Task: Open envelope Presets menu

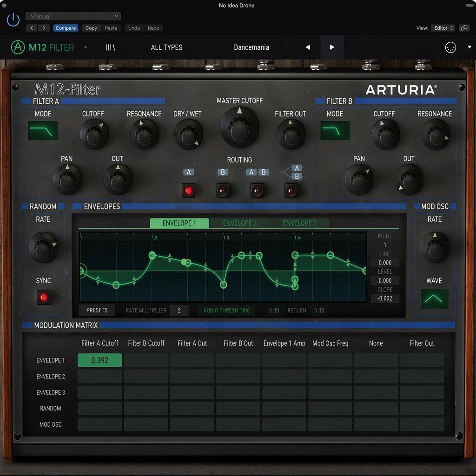Action: pyautogui.click(x=97, y=310)
